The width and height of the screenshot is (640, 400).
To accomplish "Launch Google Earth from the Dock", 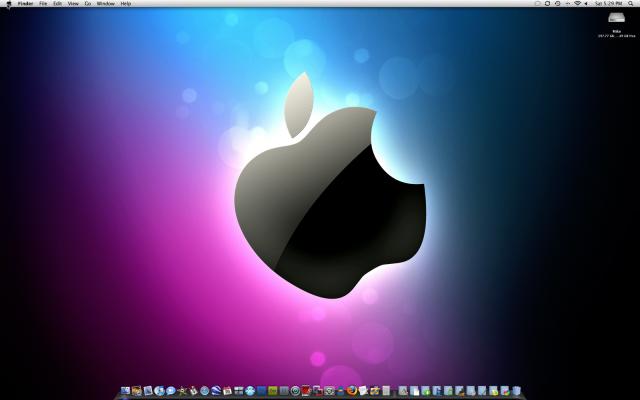I will coord(216,391).
